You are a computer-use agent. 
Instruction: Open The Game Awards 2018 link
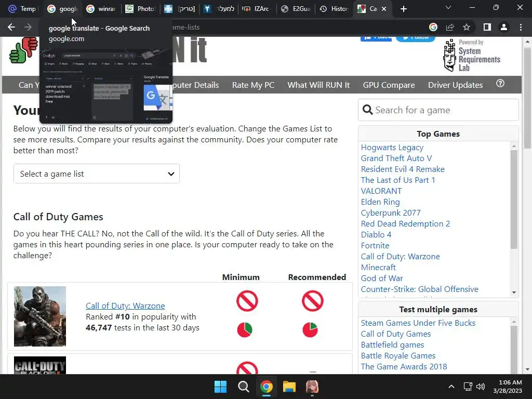click(404, 366)
